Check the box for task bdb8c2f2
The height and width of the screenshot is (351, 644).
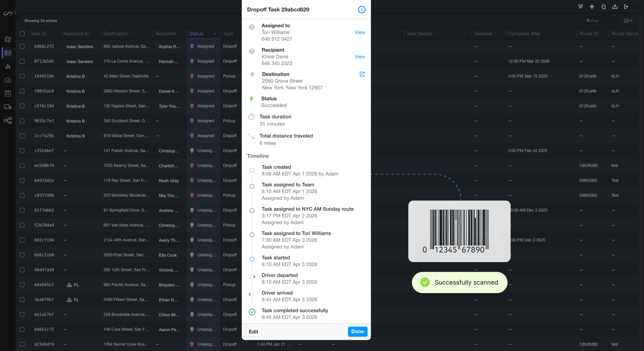[22, 47]
